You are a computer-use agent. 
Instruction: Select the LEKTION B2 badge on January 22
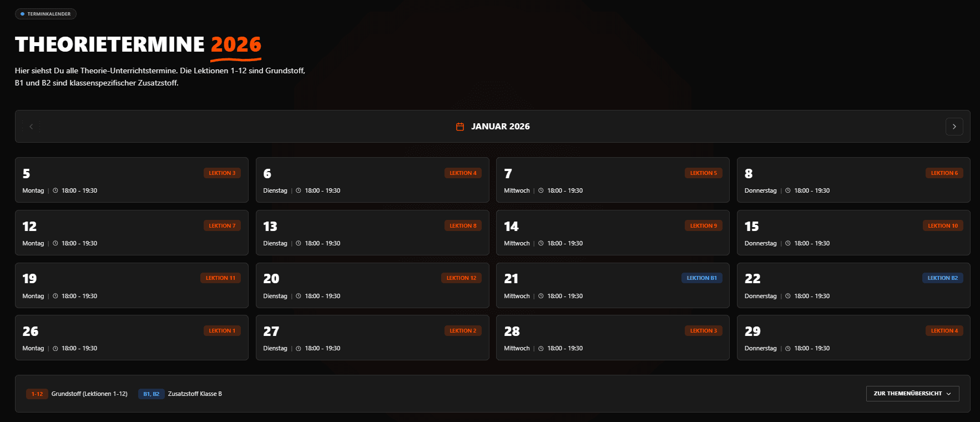coord(943,278)
